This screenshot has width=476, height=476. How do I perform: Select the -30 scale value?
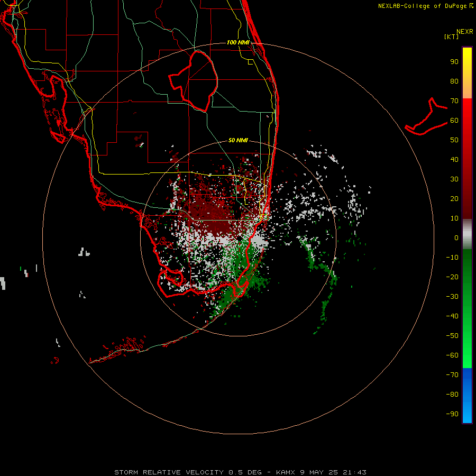coord(452,297)
